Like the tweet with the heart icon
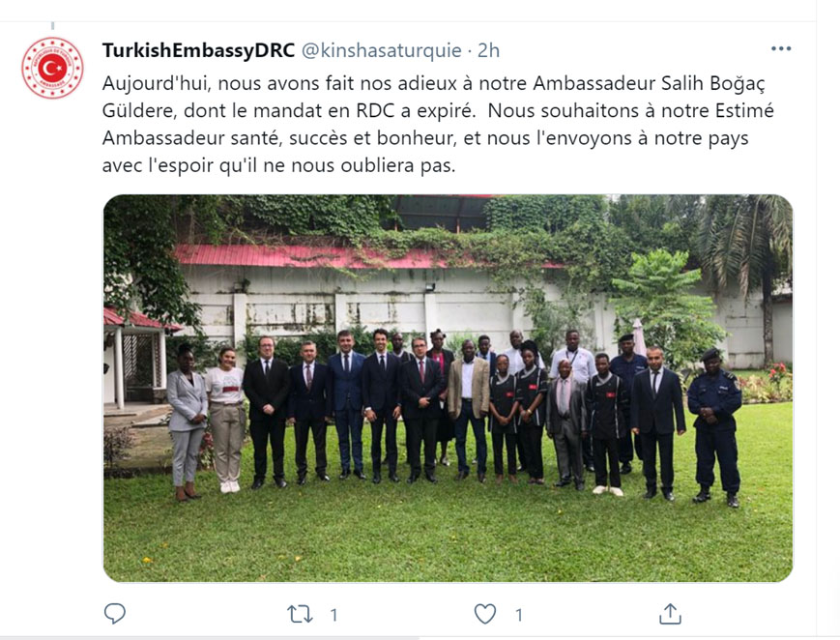This screenshot has width=840, height=640. (x=485, y=614)
